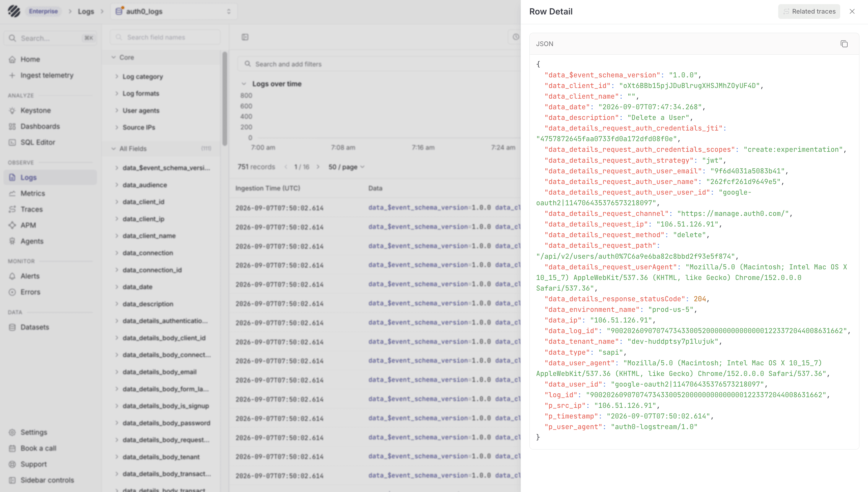
Task: Open Keystone in the sidebar
Action: pyautogui.click(x=51, y=110)
